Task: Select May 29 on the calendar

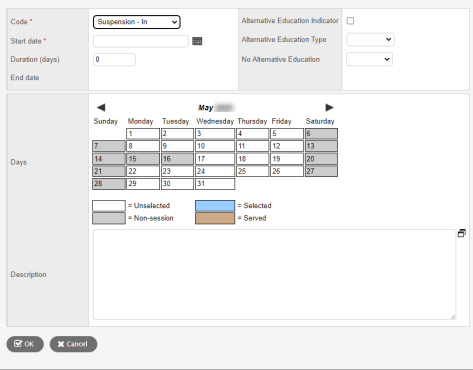Action: 143,184
